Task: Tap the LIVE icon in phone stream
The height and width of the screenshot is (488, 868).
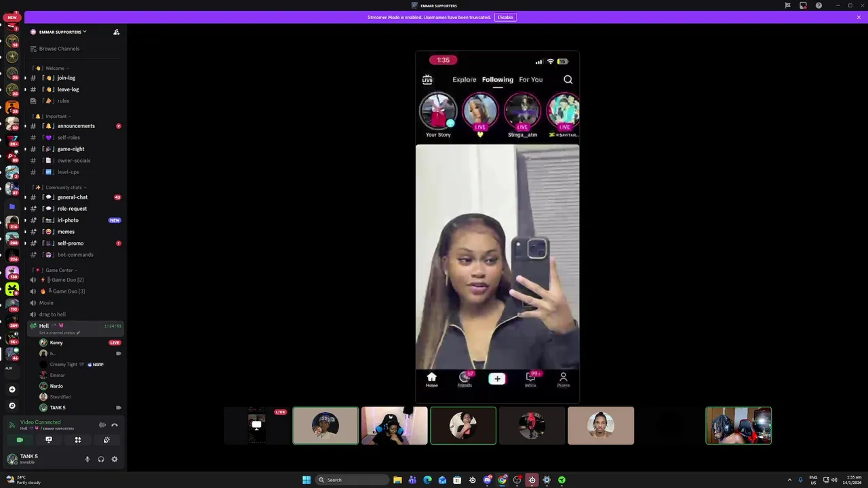Action: 427,80
